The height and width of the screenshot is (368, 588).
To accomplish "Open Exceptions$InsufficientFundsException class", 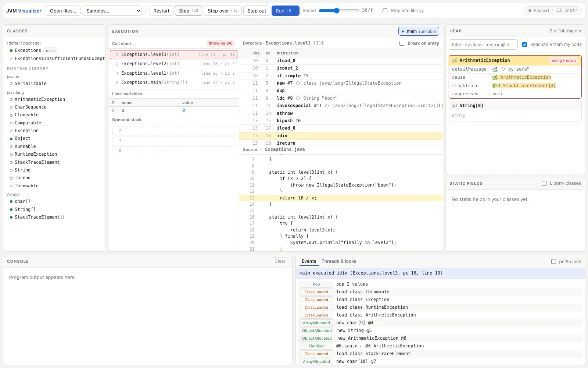I will click(60, 59).
